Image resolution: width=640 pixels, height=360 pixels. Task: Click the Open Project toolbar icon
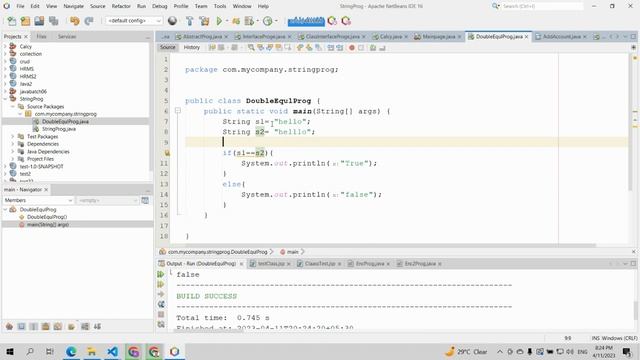tap(39, 21)
